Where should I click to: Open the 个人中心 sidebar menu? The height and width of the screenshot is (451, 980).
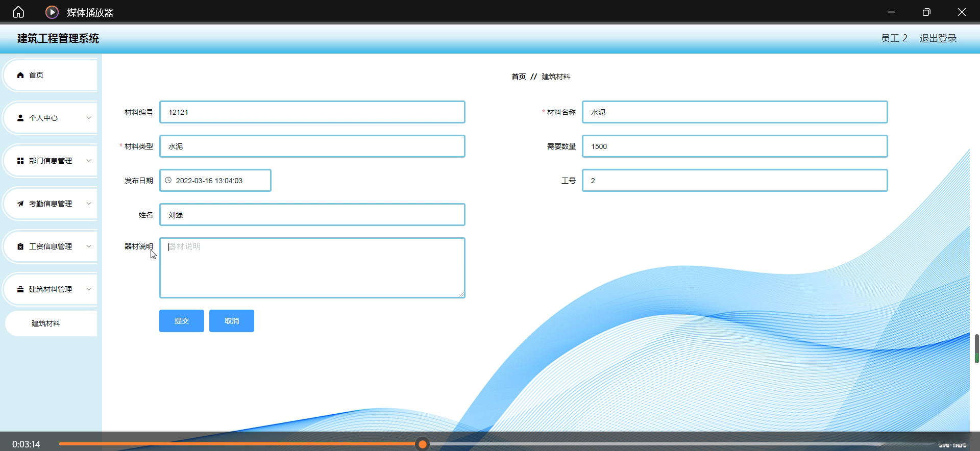(51, 118)
